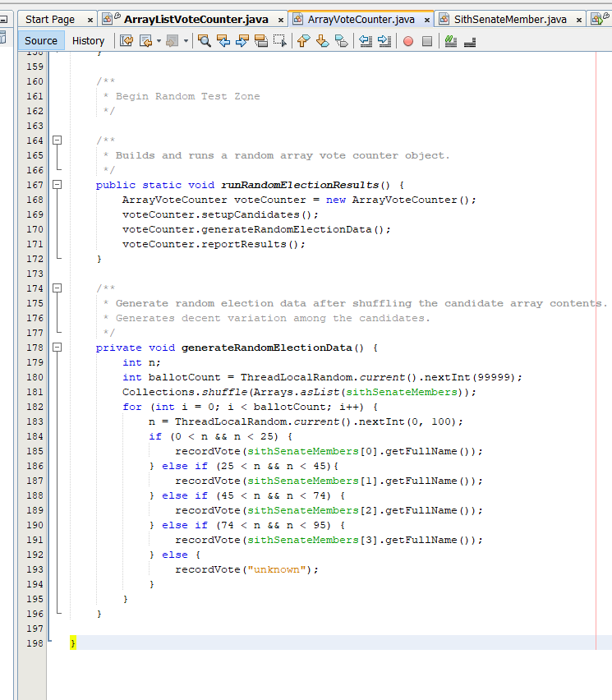Click line number 167 in gutter
Screen dimensions: 612x700
coord(35,185)
